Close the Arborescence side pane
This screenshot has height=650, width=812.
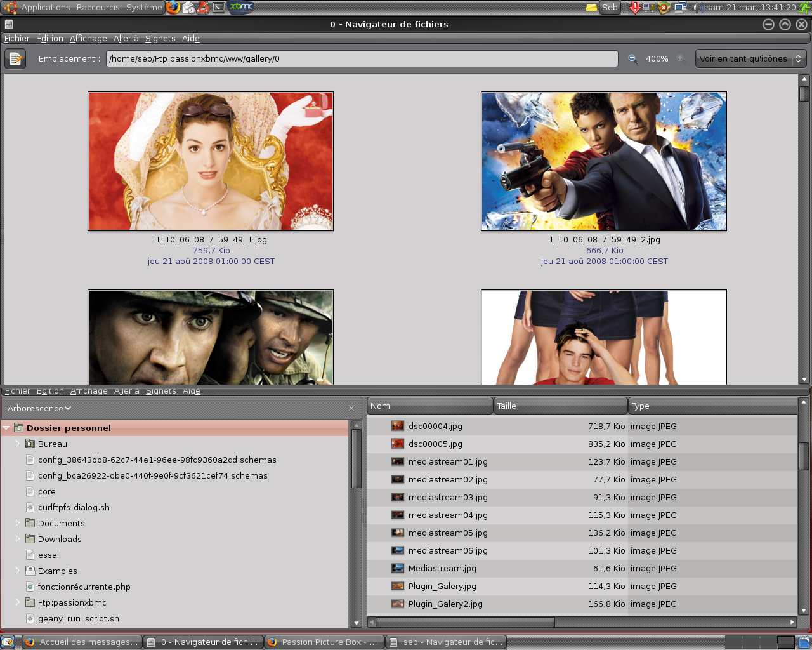351,408
